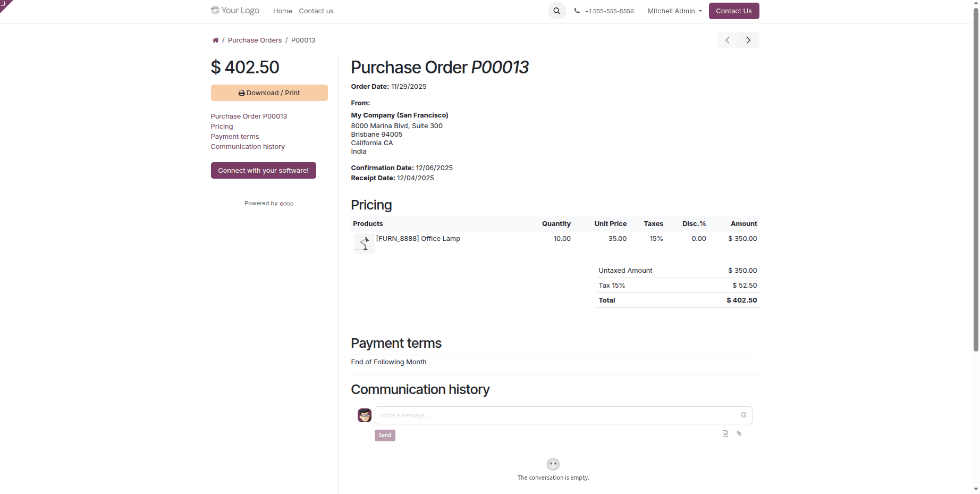Go to the next order with the right arrow
This screenshot has height=494, width=980.
point(748,40)
